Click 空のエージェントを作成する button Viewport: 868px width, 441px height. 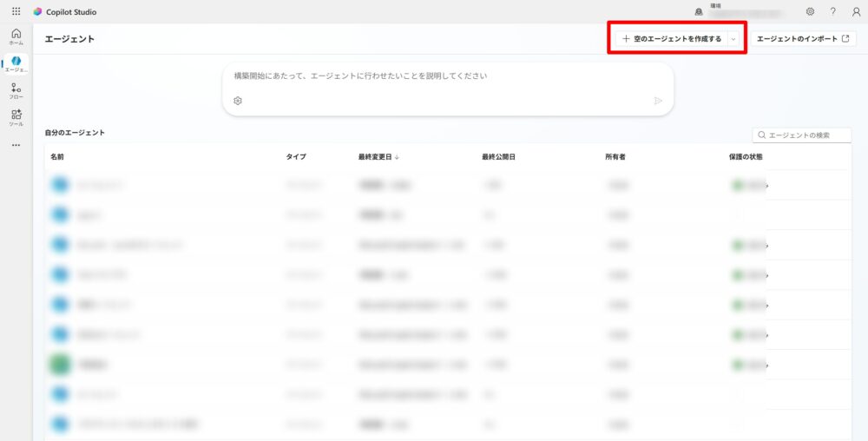pyautogui.click(x=671, y=39)
